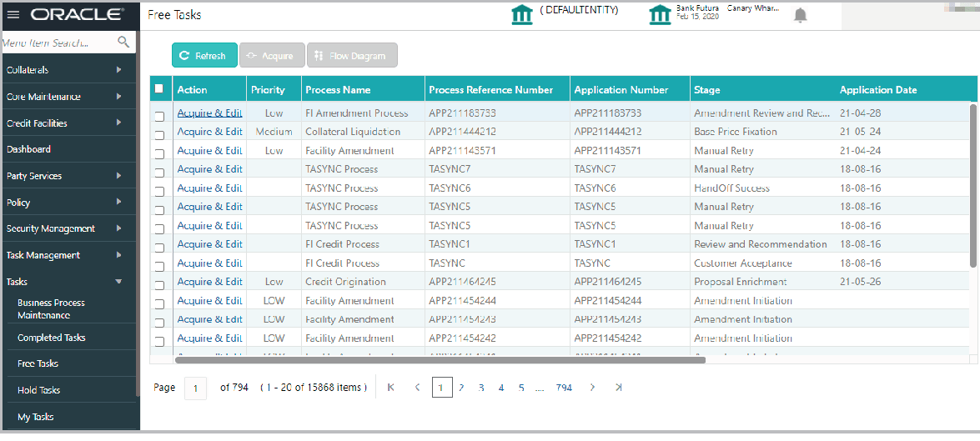980x441 pixels.
Task: Click the Page number input box
Action: pos(196,388)
